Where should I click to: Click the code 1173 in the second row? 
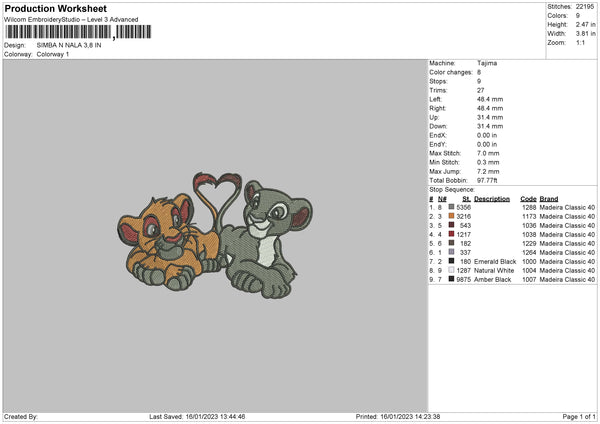pos(529,217)
